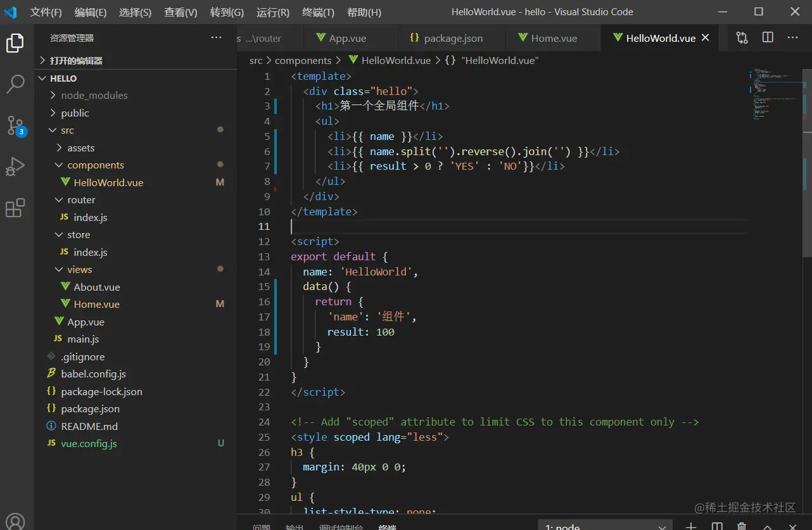The image size is (812, 530).
Task: Open the Run and Debug view
Action: pos(15,167)
